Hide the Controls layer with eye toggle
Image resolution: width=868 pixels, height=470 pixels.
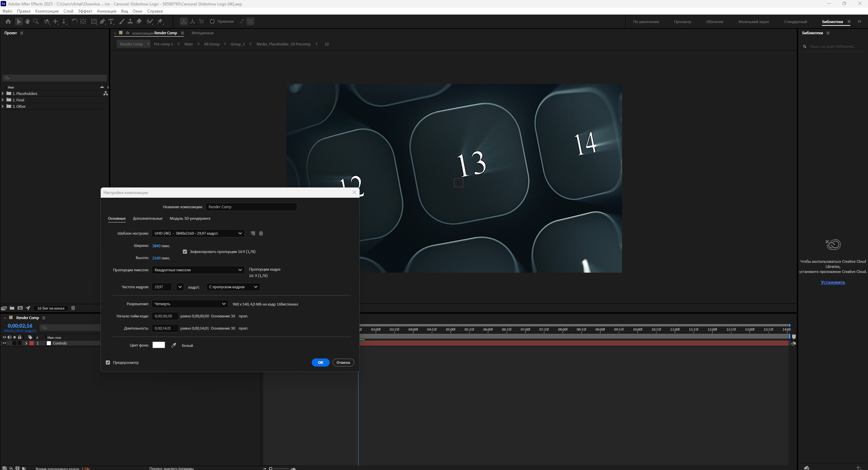pos(4,343)
